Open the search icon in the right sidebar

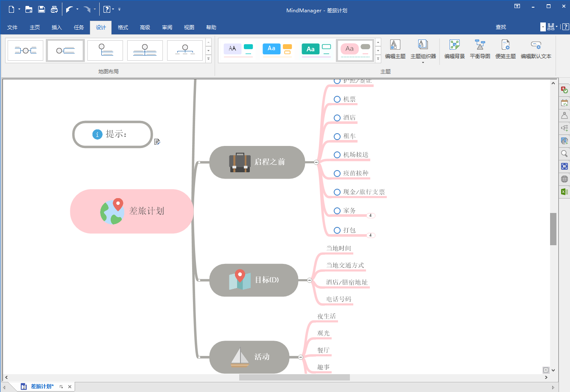pos(564,152)
